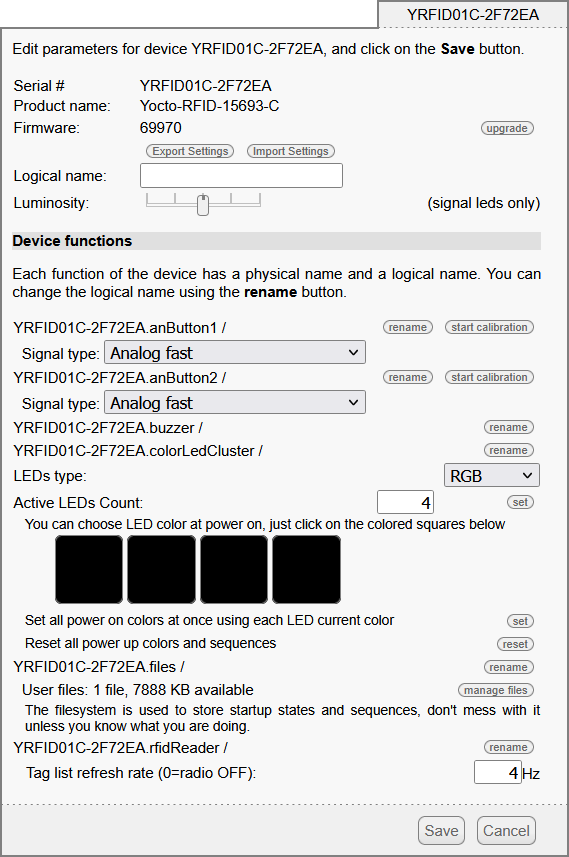Click the tag list refresh rate field
This screenshot has height=857, width=569.
pos(497,772)
